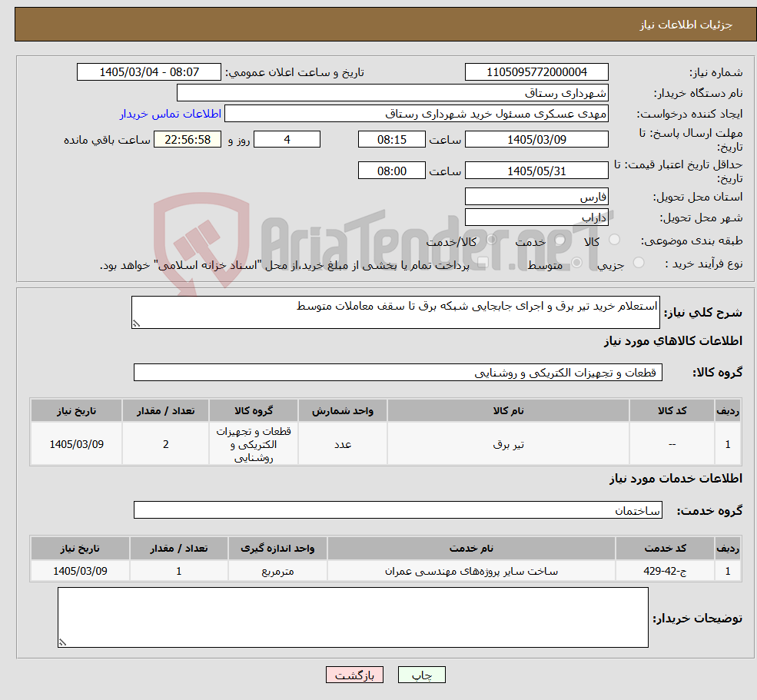Viewport: 757px width, 700px height.
Task: Click goods table header کد کالا
Action: [672, 411]
